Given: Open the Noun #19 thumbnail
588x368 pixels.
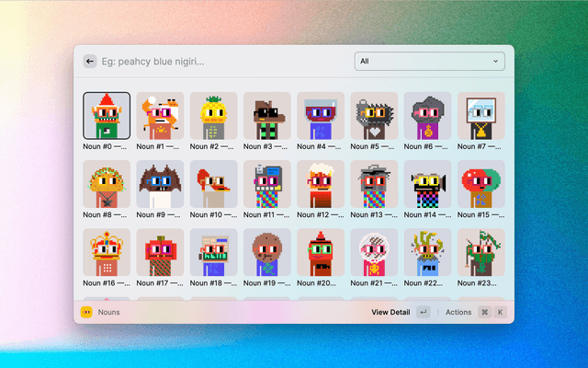Looking at the screenshot, I should pyautogui.click(x=267, y=252).
